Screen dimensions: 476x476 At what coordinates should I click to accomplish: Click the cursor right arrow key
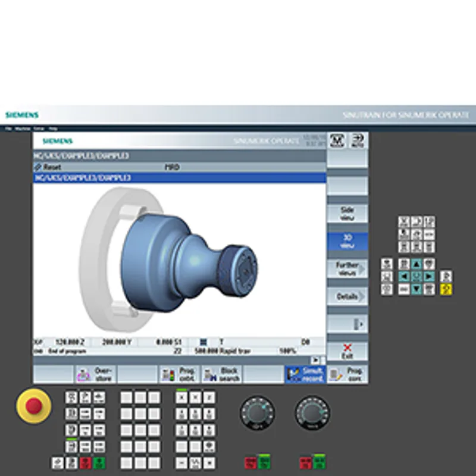pyautogui.click(x=428, y=277)
